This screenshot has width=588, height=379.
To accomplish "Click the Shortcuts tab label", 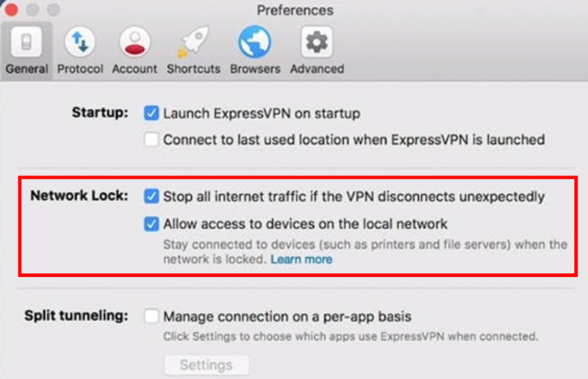I will coord(193,69).
